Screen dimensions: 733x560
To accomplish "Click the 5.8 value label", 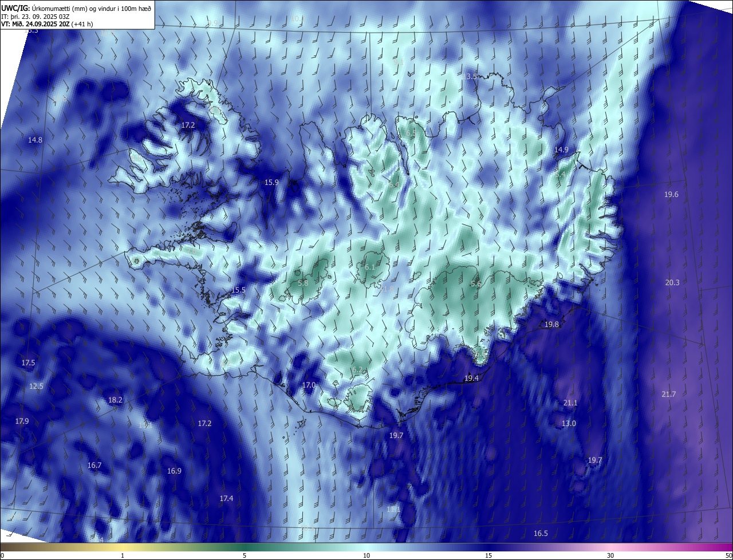I will point(304,283).
